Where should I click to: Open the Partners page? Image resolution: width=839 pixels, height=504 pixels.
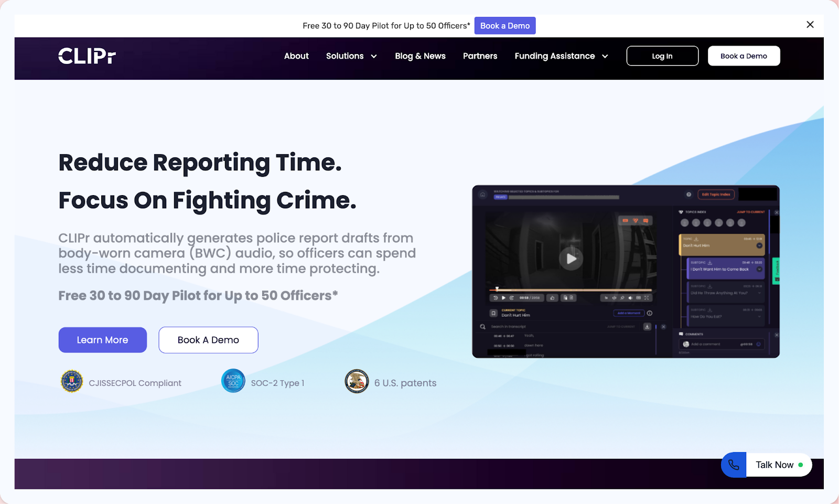tap(480, 56)
